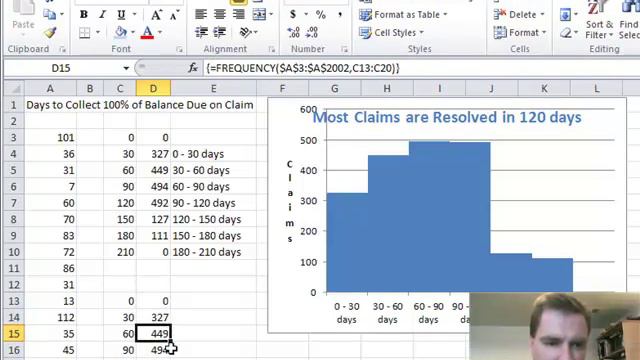Toggle Bold formatting
Image resolution: width=640 pixels, height=360 pixels.
tap(84, 15)
